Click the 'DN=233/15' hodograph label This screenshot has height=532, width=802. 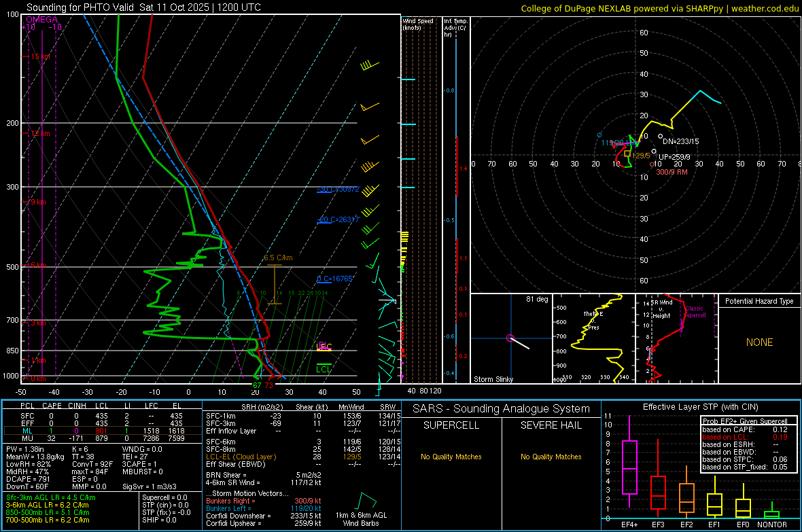pos(681,141)
